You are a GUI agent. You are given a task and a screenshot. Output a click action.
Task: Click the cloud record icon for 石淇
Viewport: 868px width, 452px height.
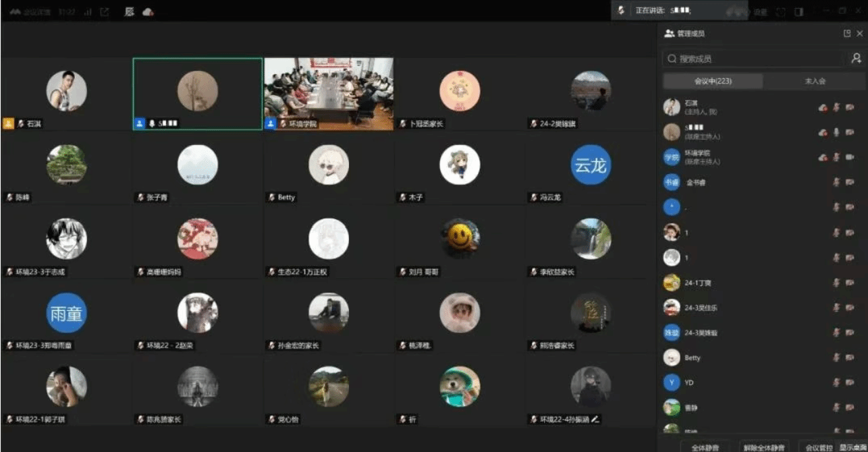tap(823, 107)
